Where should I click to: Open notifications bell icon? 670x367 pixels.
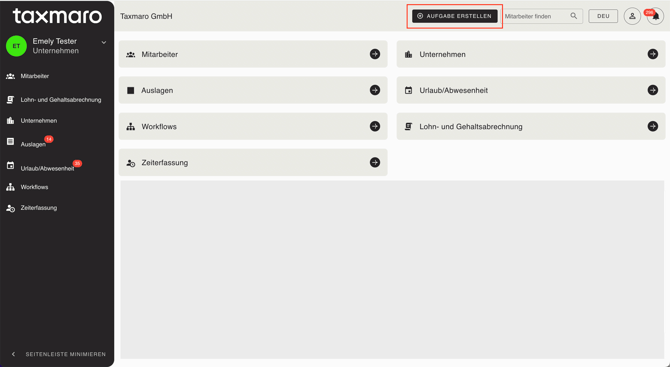(x=655, y=16)
